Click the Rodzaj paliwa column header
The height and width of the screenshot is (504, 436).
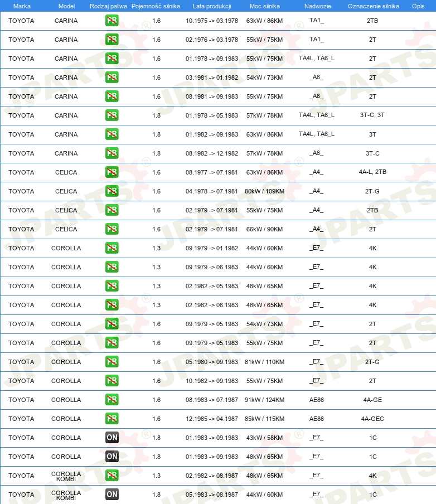click(108, 7)
